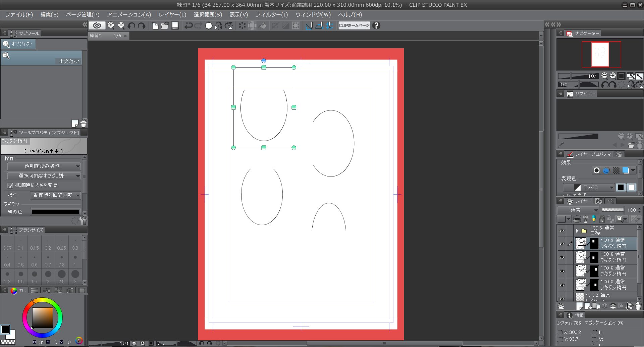This screenshot has height=347, width=644.
Task: Uncheck 拡縮時に太さを変更 checkbox
Action: [10, 186]
